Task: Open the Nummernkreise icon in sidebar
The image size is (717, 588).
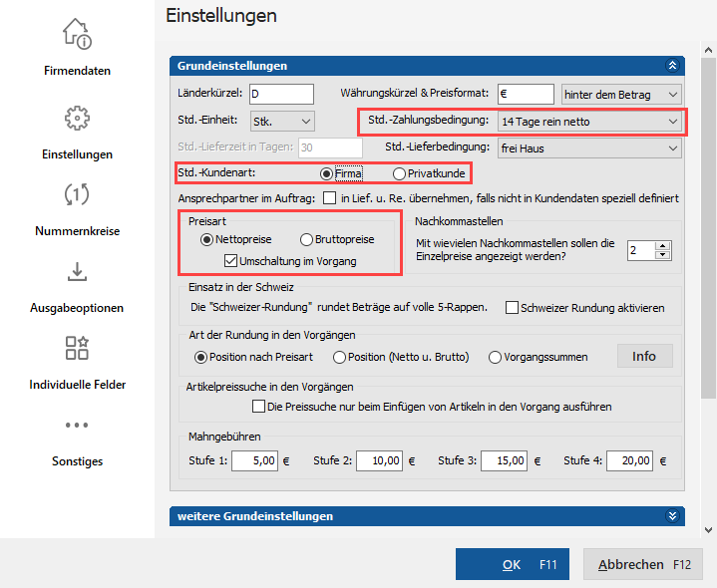Action: (x=77, y=194)
